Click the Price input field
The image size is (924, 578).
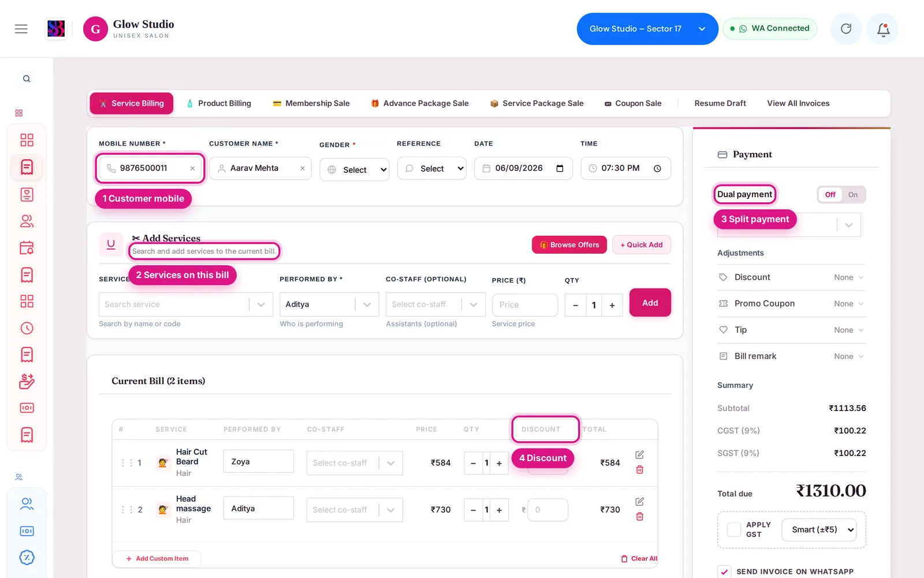[x=525, y=305]
